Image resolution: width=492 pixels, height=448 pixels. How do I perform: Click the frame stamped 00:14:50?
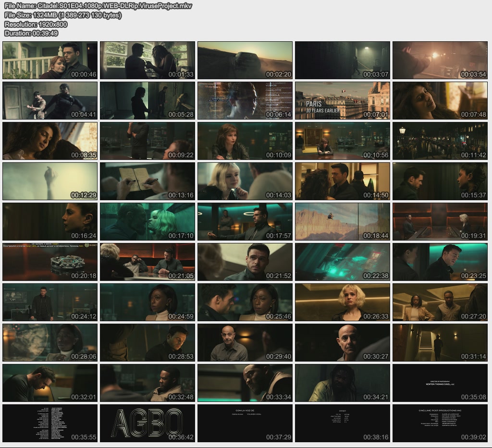[343, 181]
